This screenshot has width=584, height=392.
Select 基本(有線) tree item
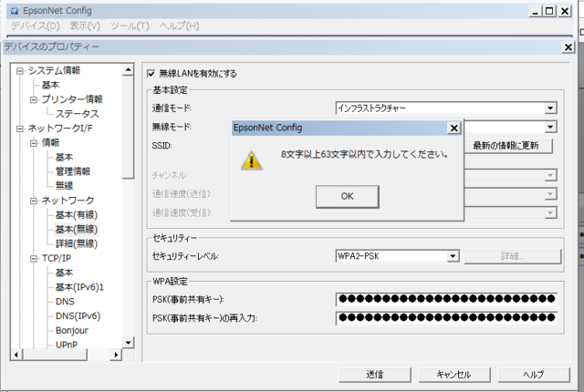coord(77,215)
